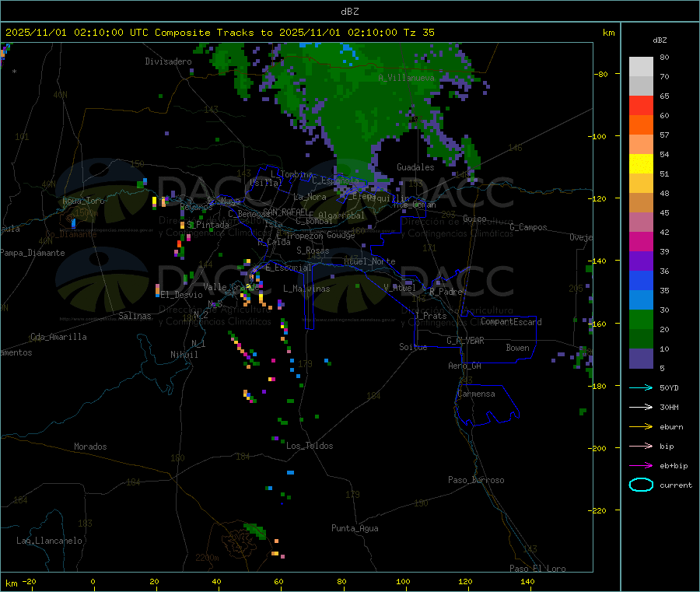
Task: Click the bip pink arrow legend icon
Action: (641, 446)
